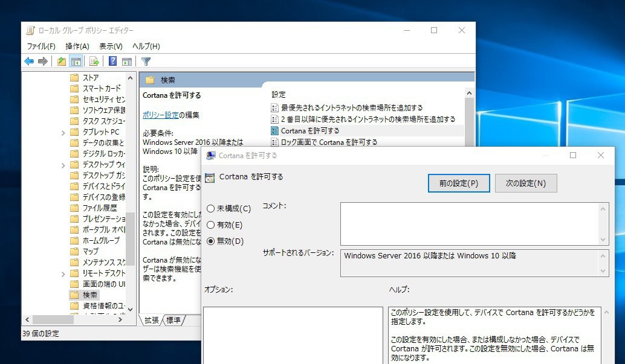Screen dimensions: 625x364
Task: Click the Export list toolbar icon
Action: tap(94, 62)
